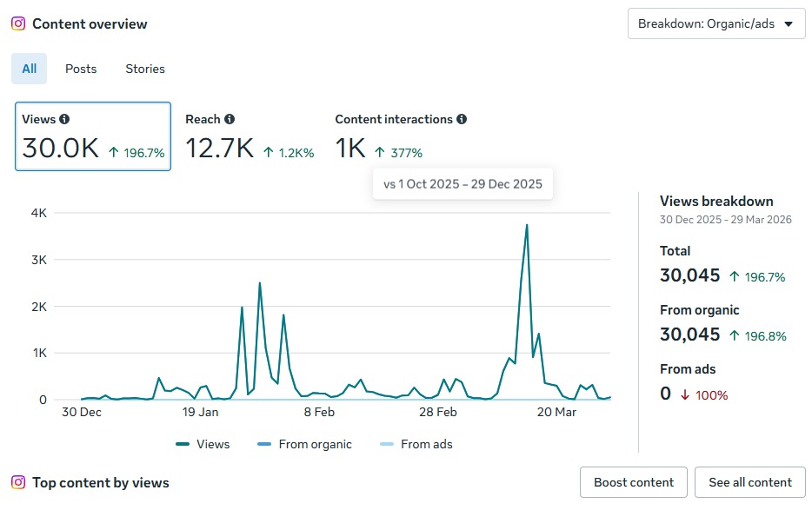Click the info icon next to Views
812x510 pixels.
[x=64, y=120]
